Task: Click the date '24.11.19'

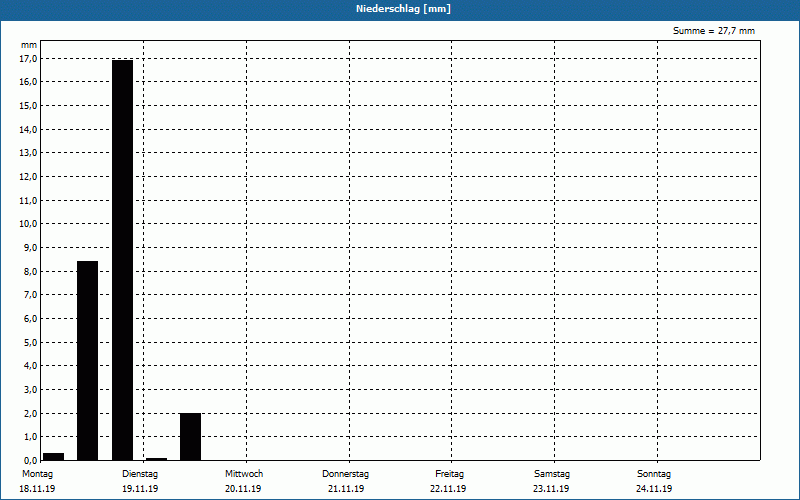Action: point(654,489)
